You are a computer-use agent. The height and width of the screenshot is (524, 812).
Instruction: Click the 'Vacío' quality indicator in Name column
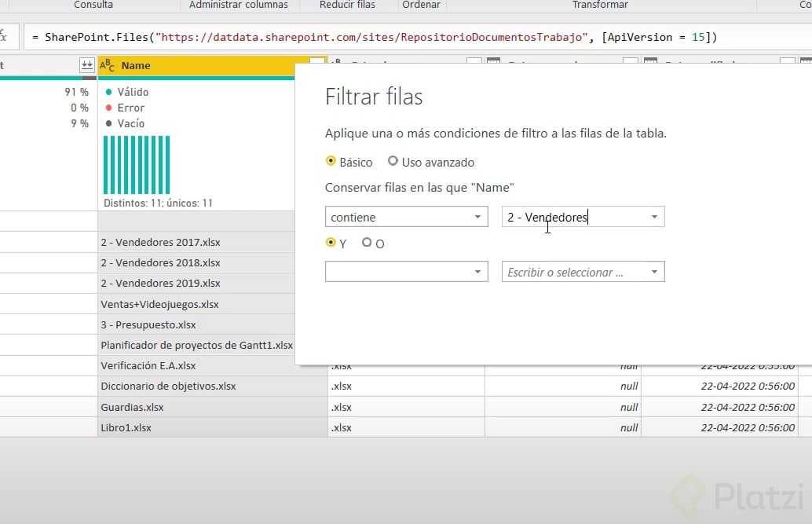[125, 123]
